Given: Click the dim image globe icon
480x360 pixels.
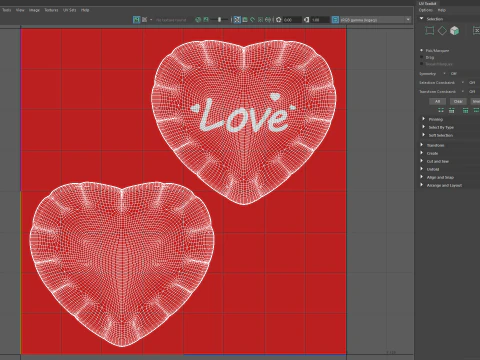Looking at the screenshot, I should pos(198,20).
